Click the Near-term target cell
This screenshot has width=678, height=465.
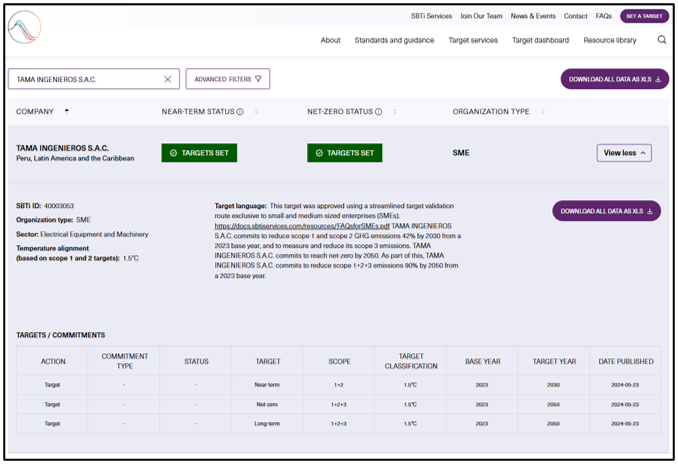tap(267, 385)
